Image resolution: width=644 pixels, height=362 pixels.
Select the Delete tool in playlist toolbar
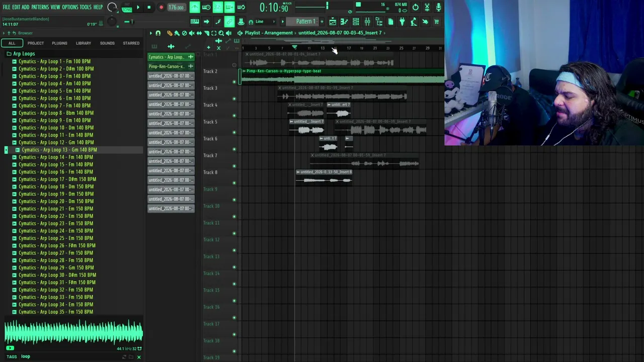[x=184, y=33]
